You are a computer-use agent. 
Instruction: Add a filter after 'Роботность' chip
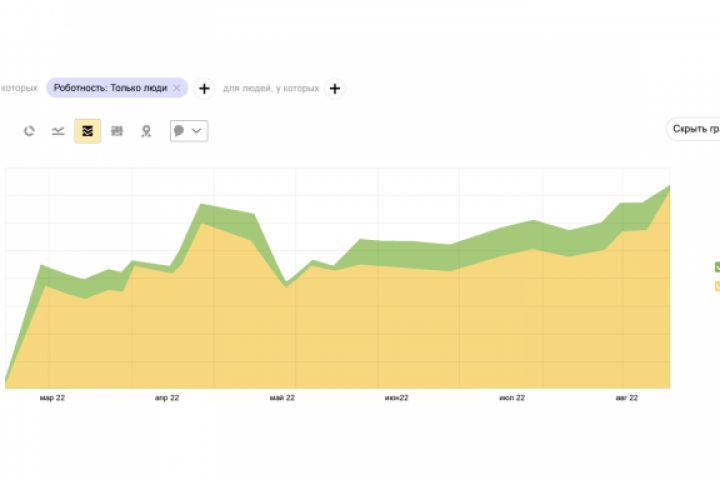tap(204, 88)
